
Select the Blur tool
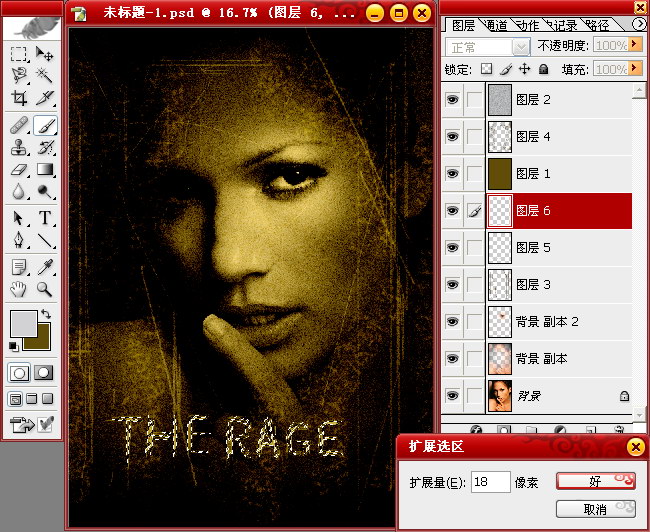[x=18, y=191]
